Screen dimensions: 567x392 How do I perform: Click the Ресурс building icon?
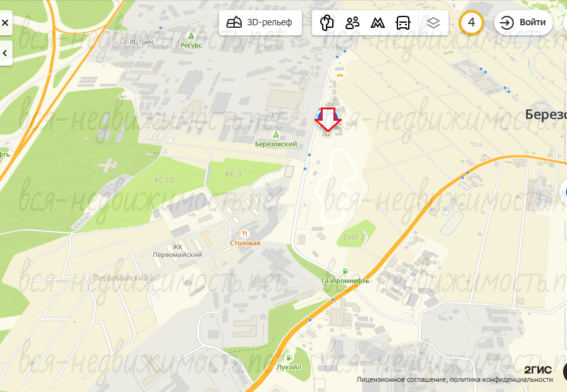tap(191, 36)
